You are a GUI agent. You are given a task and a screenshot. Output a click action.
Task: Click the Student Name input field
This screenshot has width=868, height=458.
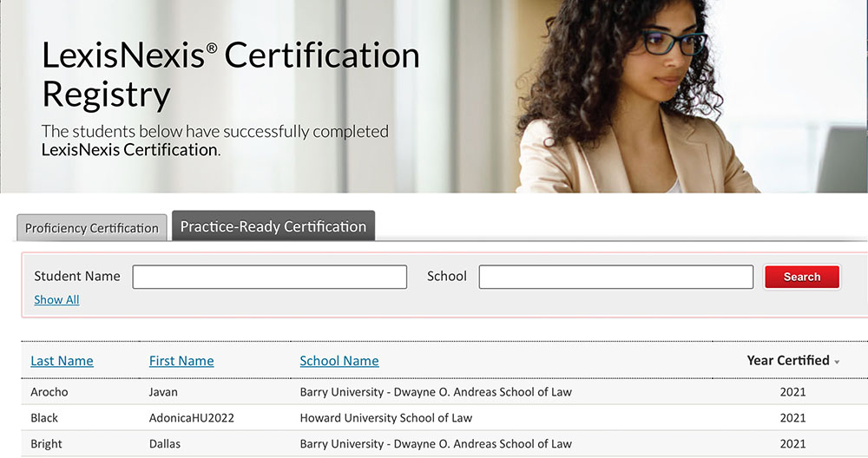(270, 277)
